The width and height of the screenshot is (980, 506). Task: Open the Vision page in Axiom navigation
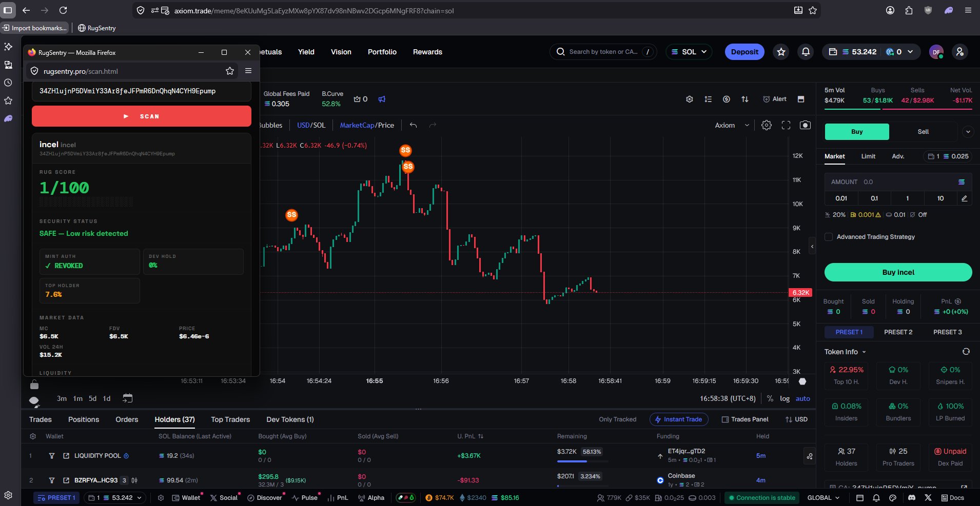pyautogui.click(x=341, y=52)
